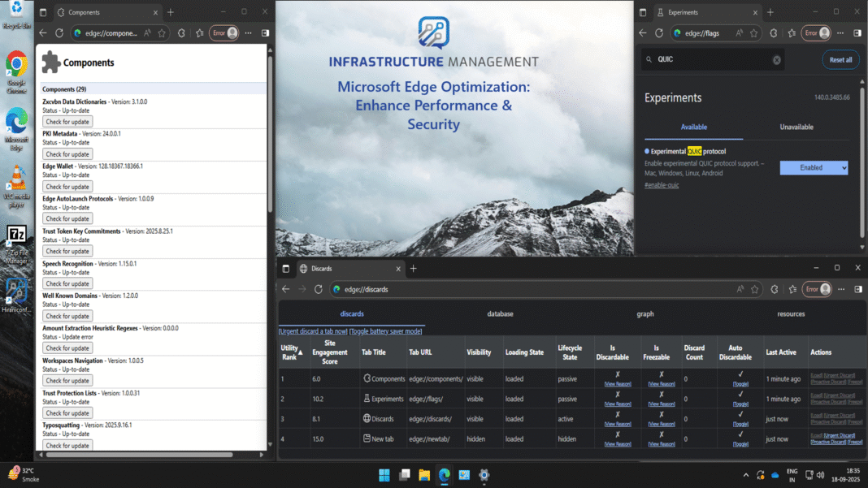Switch to the database tab in Discards
The width and height of the screenshot is (868, 488).
[x=500, y=313]
